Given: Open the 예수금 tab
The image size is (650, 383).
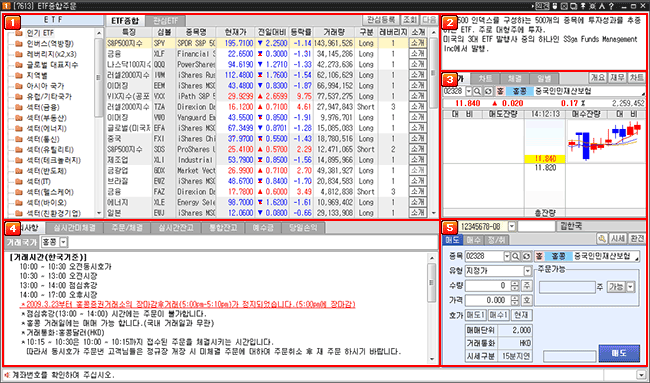Looking at the screenshot, I should point(263,228).
